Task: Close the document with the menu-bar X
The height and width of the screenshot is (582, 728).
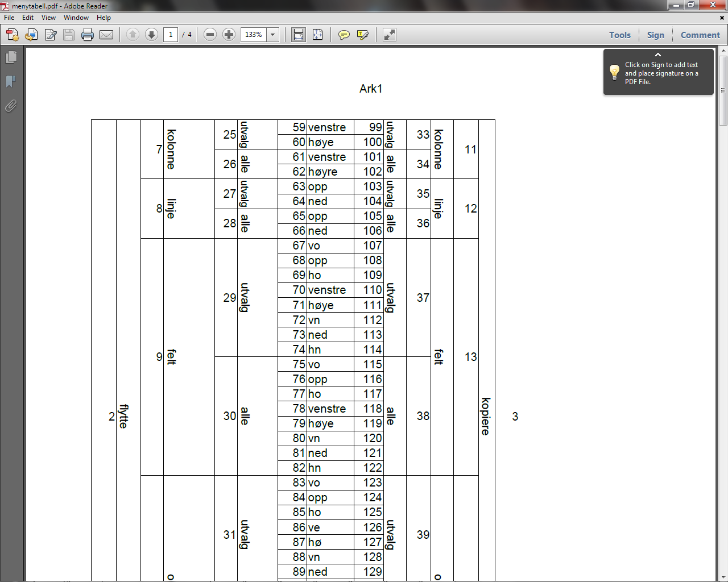Action: click(x=722, y=18)
